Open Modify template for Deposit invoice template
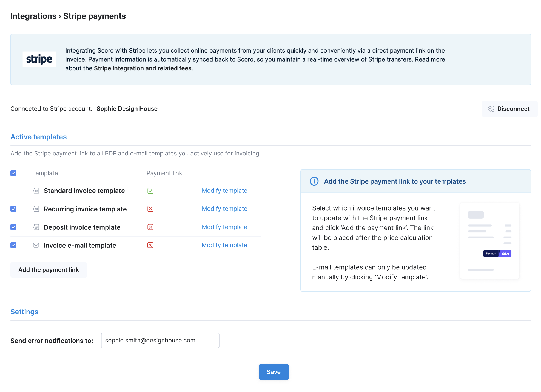Viewport: 541px width, 392px height. click(x=224, y=227)
